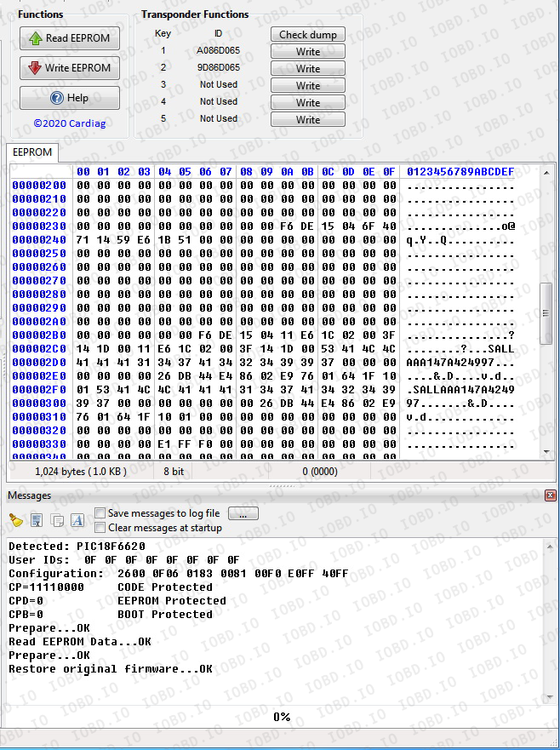The image size is (560, 750).
Task: Click byte F6 in row 00000230
Action: coord(287,226)
